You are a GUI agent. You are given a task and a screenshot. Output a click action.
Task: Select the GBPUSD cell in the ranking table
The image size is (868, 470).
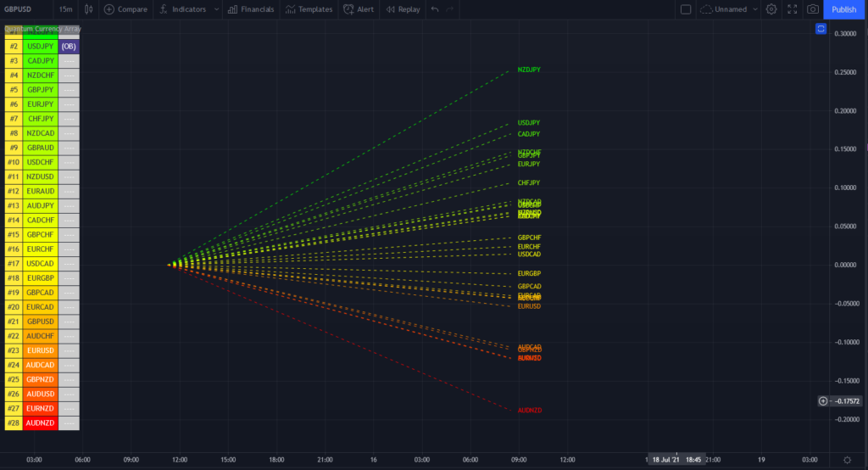coord(41,322)
